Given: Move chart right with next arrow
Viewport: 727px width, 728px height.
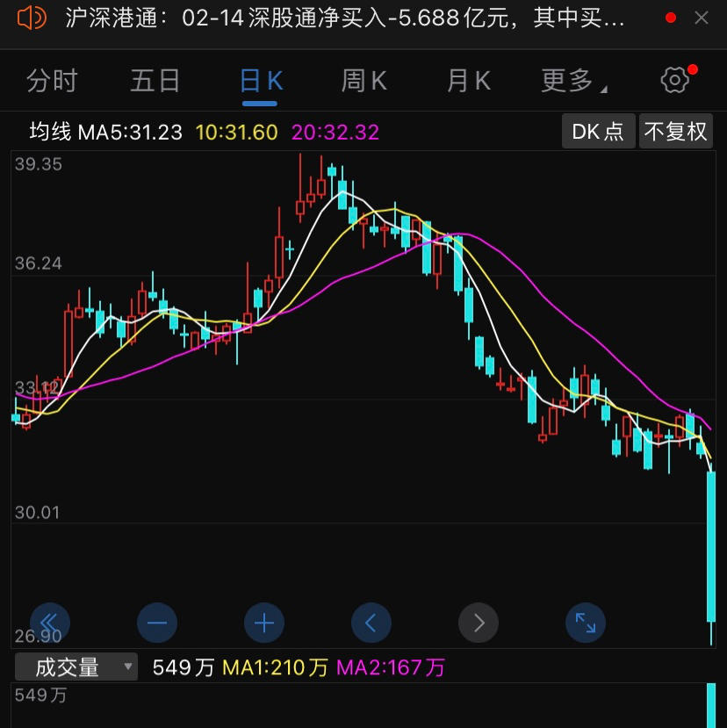Looking at the screenshot, I should pyautogui.click(x=479, y=623).
